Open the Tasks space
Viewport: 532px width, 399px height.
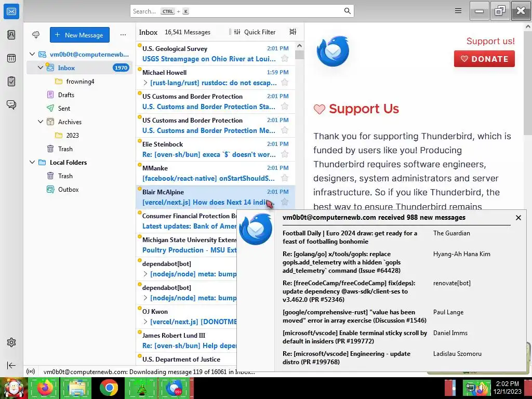11,82
